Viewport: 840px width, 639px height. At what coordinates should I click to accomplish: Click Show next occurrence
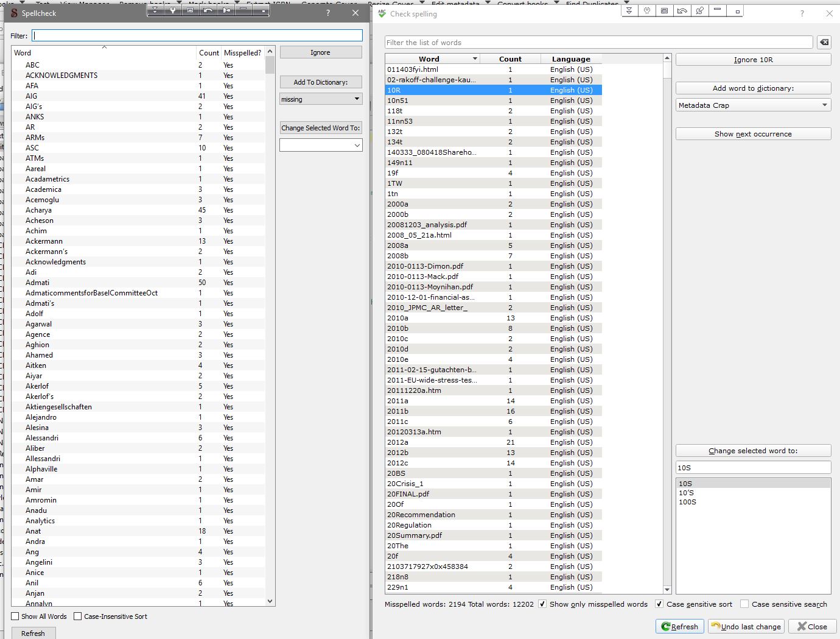coord(753,134)
